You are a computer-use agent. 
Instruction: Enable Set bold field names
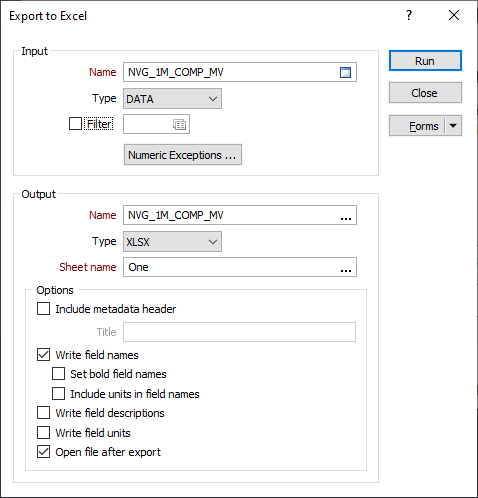(58, 374)
